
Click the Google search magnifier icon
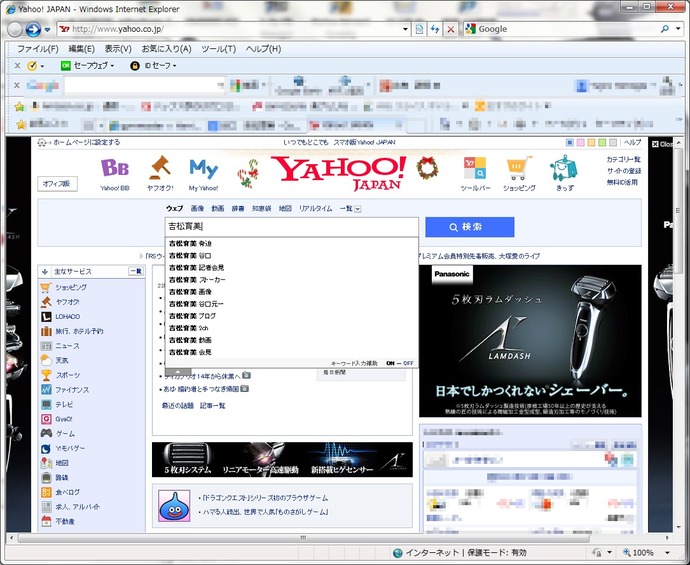click(x=664, y=29)
